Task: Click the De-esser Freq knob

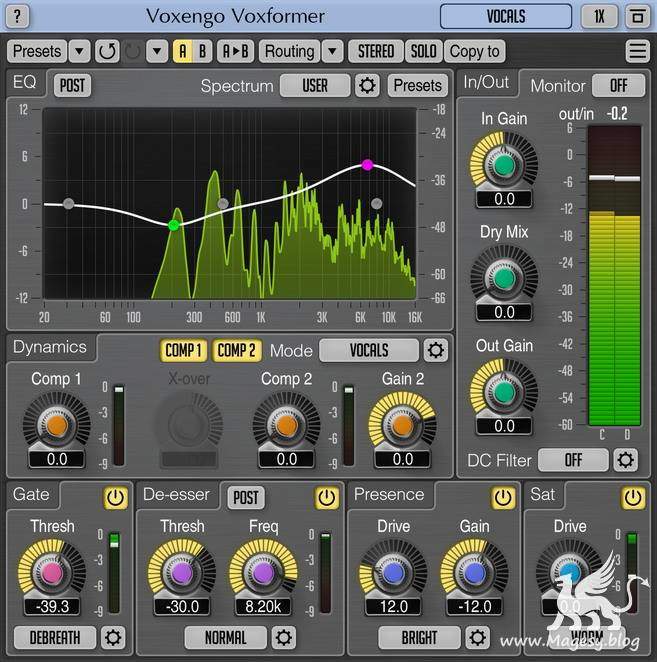Action: tap(263, 573)
